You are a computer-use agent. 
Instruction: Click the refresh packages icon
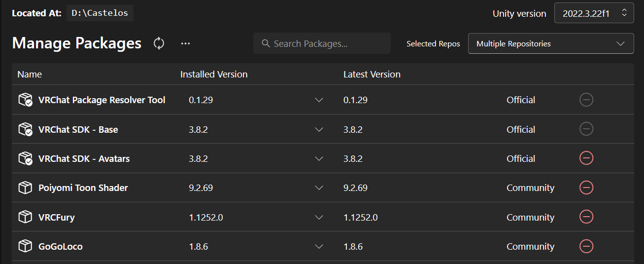159,43
